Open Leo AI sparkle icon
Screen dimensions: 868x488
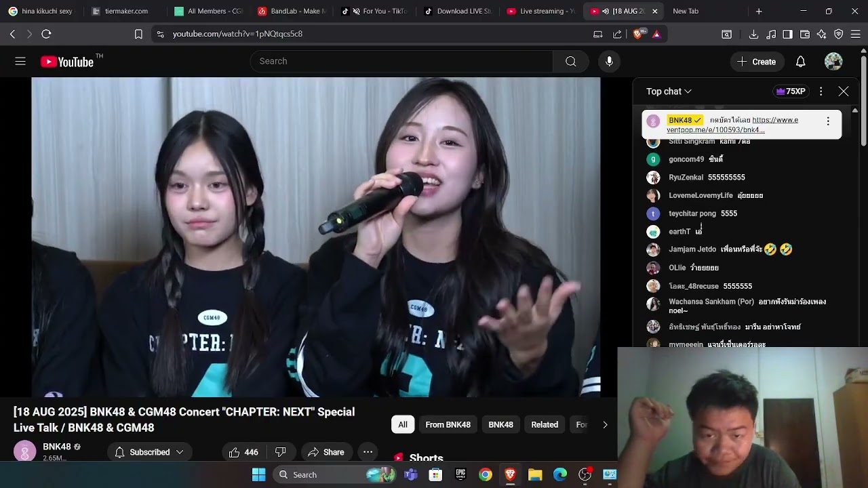[821, 34]
